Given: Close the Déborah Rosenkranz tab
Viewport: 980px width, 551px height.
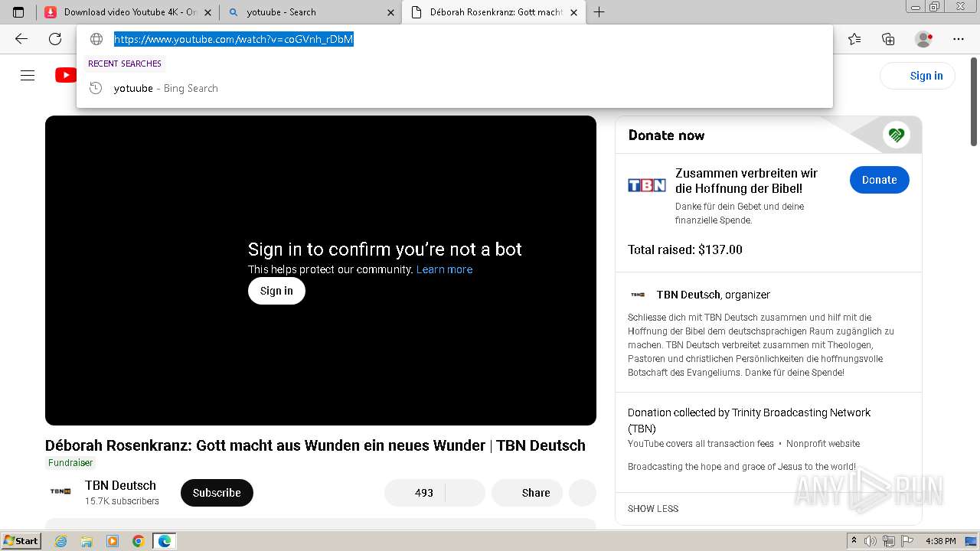Looking at the screenshot, I should pos(575,12).
